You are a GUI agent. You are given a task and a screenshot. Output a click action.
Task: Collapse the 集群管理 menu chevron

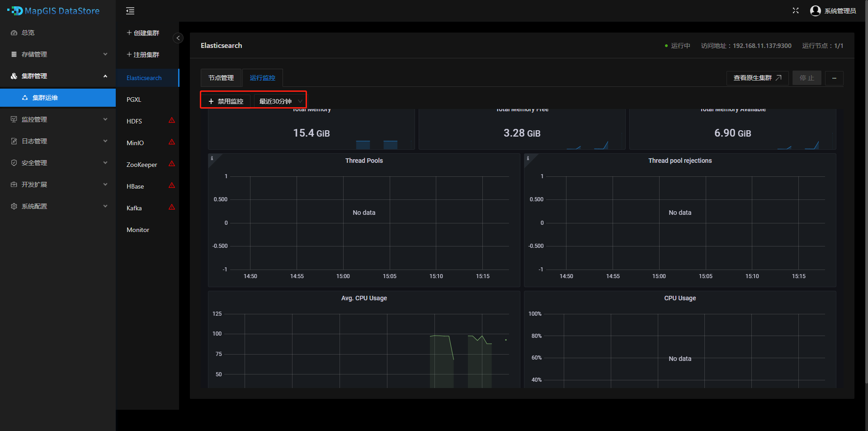[105, 76]
